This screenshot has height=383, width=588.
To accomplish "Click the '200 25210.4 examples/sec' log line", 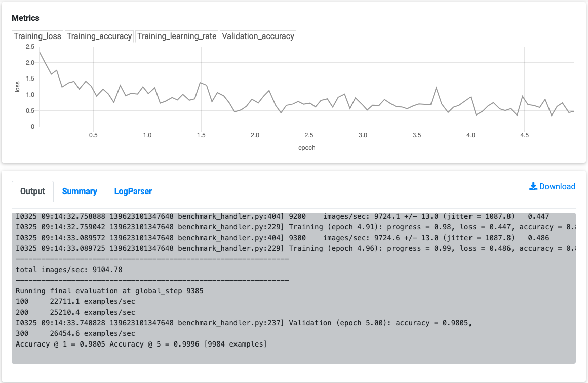I will coord(75,312).
